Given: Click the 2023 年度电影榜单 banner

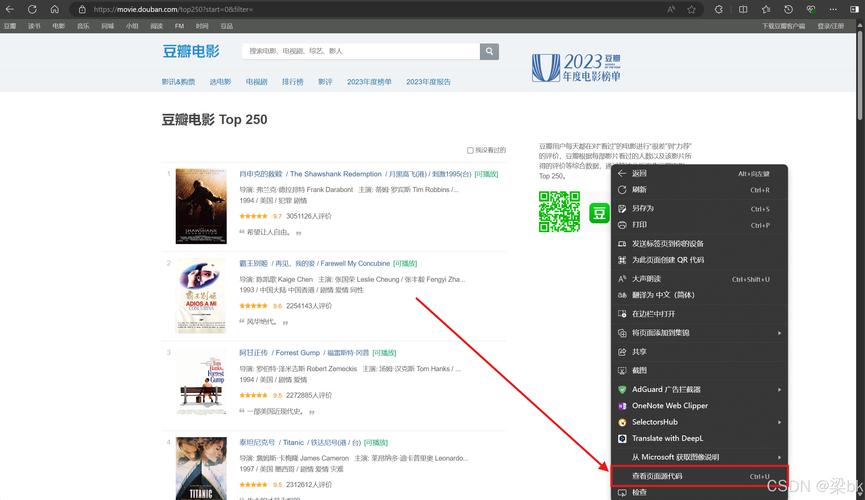Looking at the screenshot, I should pyautogui.click(x=576, y=68).
